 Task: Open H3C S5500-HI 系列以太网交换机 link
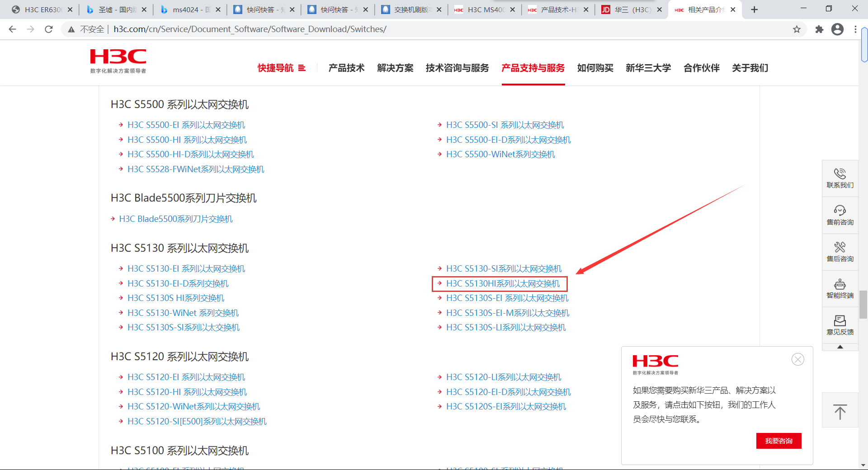tap(187, 140)
